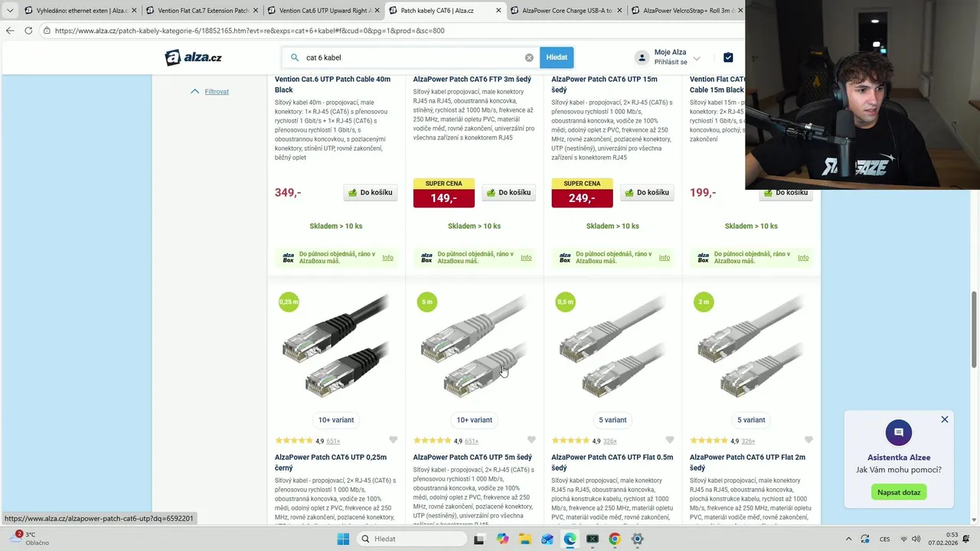Open Google Chrome from the taskbar
The image size is (980, 551).
pos(614,539)
